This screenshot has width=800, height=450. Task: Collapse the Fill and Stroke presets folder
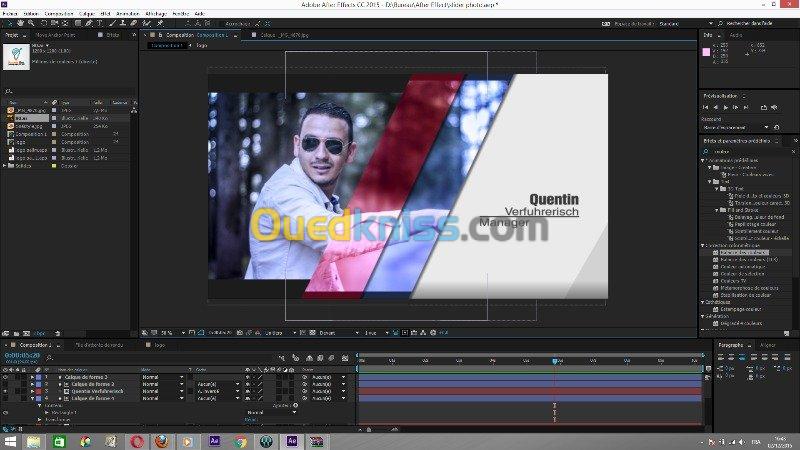(717, 210)
